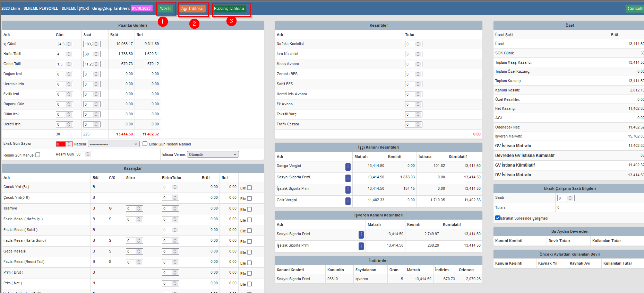This screenshot has width=644, height=293.
Task: Open the info icon for İşçi İşsizlik Sigorta Primi
Action: click(348, 190)
